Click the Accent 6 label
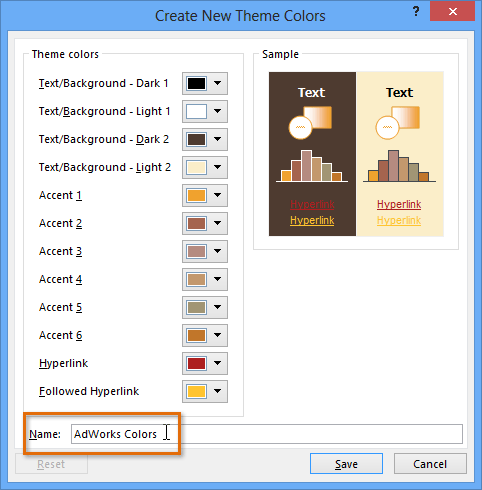This screenshot has width=482, height=490. click(x=60, y=335)
